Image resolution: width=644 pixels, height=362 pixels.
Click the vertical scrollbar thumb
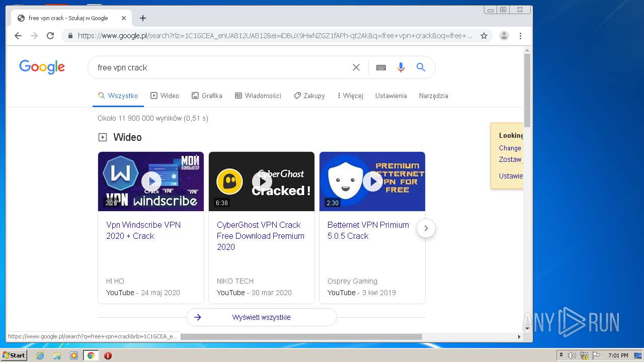(x=527, y=90)
